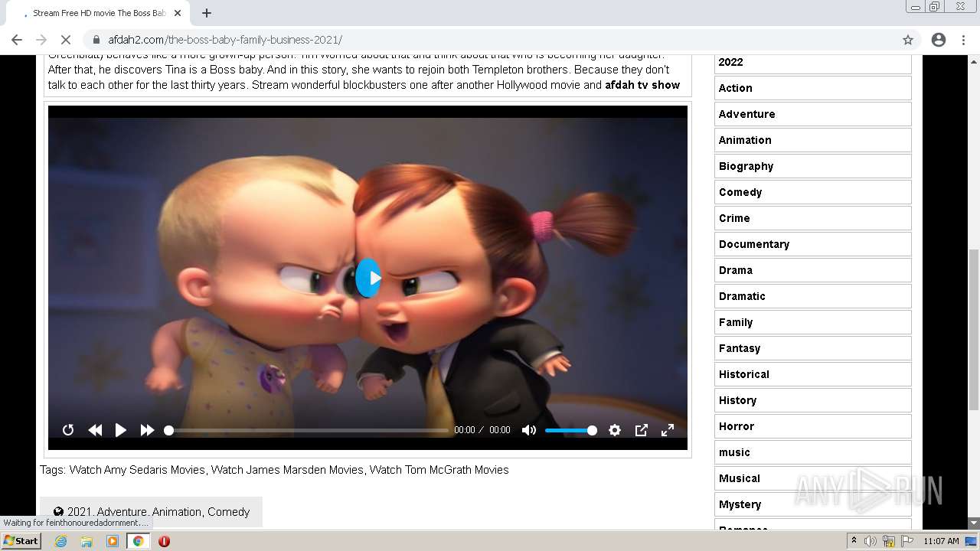The width and height of the screenshot is (980, 551).
Task: Browse the Musical category
Action: [813, 478]
